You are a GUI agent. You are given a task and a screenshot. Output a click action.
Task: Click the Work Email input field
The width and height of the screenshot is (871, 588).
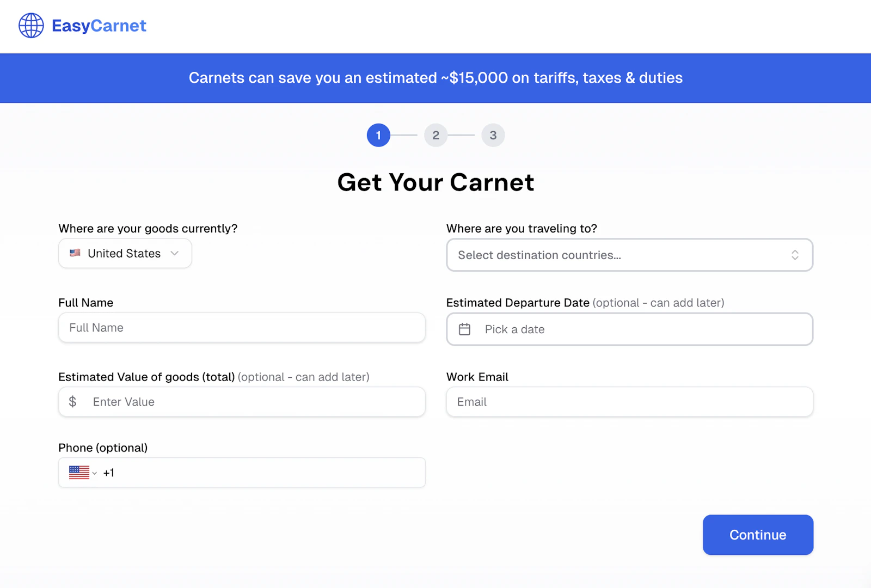(x=629, y=402)
